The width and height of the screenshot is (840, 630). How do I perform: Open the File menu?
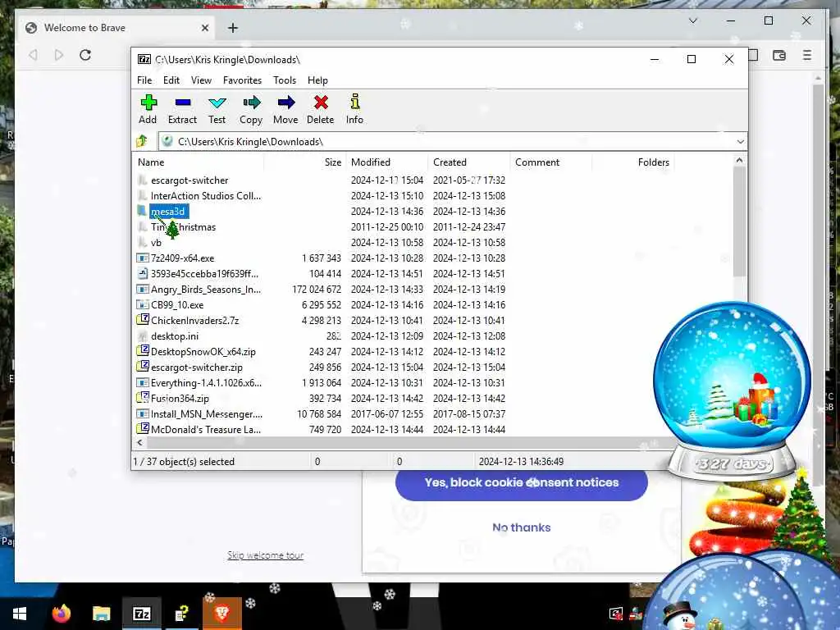click(144, 80)
